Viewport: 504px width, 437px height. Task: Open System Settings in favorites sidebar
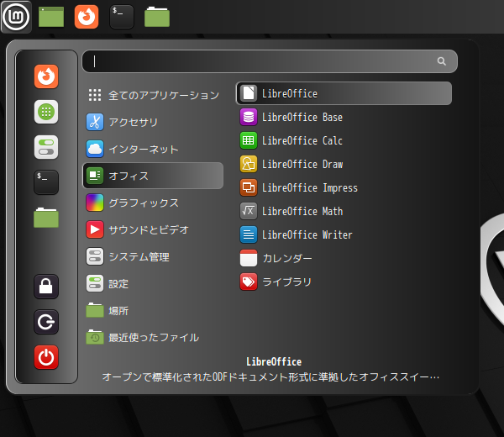click(x=46, y=147)
